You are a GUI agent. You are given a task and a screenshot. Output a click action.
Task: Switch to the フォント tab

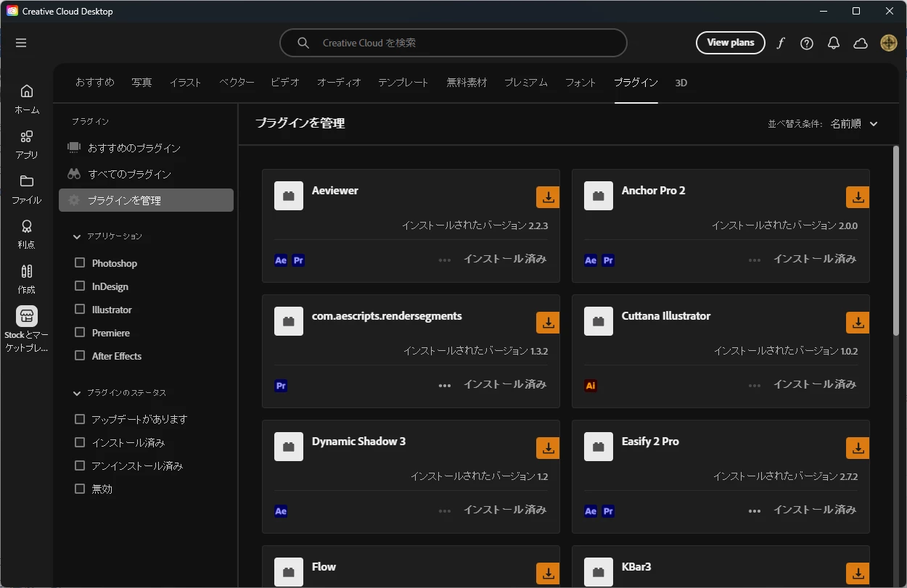(x=580, y=83)
